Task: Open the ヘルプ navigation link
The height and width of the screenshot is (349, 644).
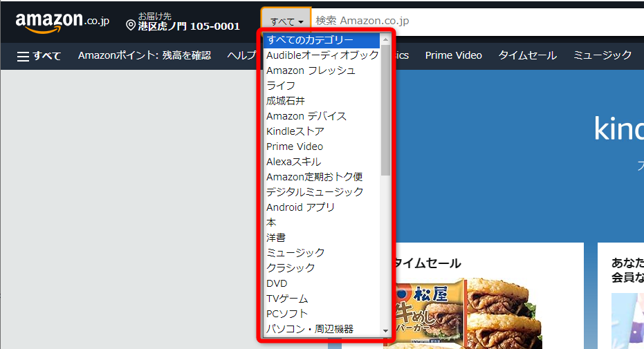Action: coord(242,55)
